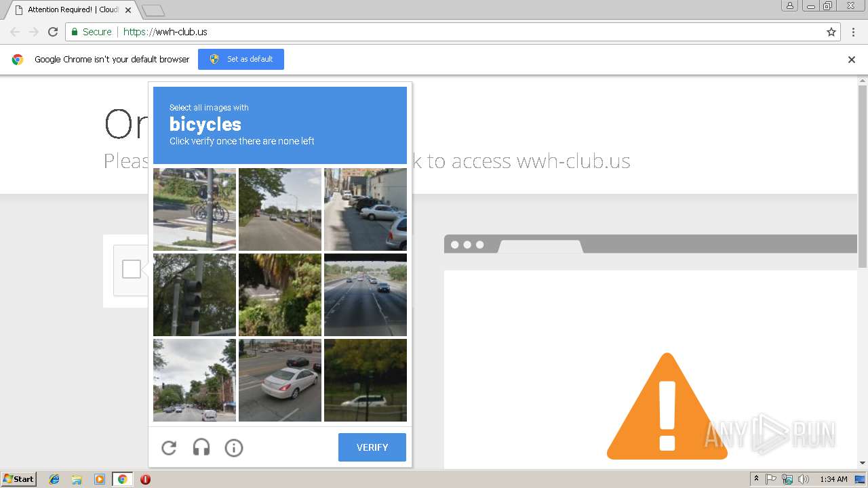Close the Attention Required tab
This screenshot has height=488, width=868.
128,10
